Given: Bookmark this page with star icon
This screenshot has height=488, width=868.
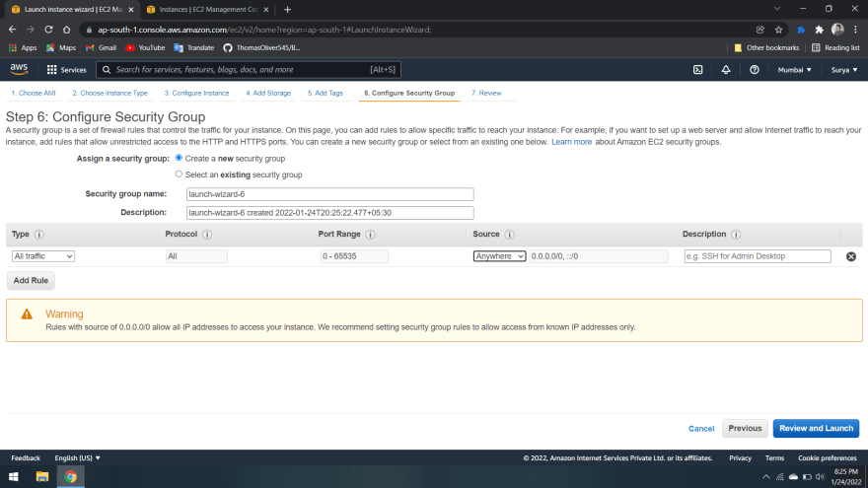Looking at the screenshot, I should 778,30.
